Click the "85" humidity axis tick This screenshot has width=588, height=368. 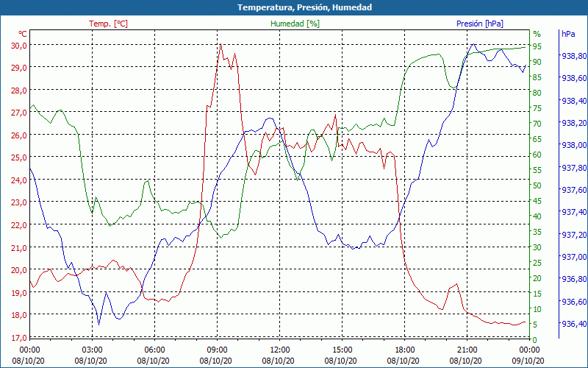pos(537,77)
